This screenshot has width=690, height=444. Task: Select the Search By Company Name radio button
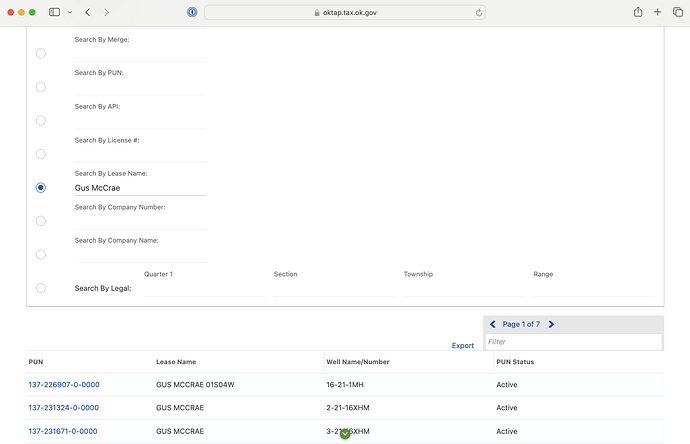pyautogui.click(x=40, y=255)
